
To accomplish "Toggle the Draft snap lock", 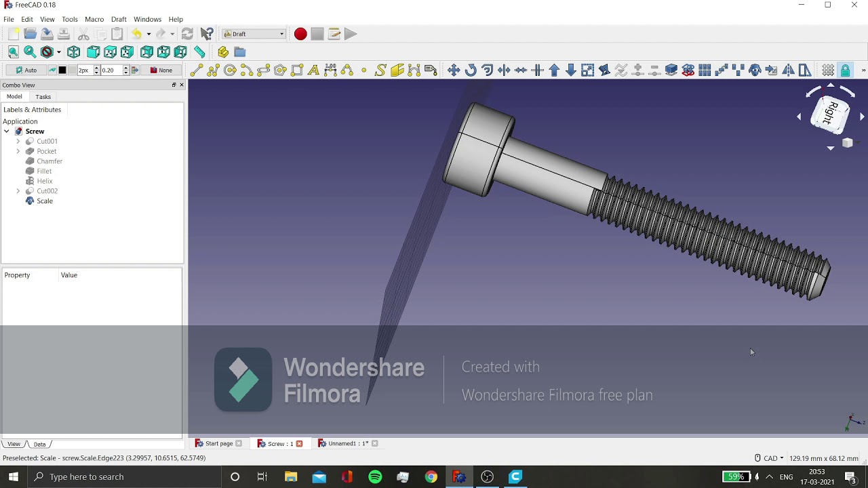I will (x=845, y=70).
